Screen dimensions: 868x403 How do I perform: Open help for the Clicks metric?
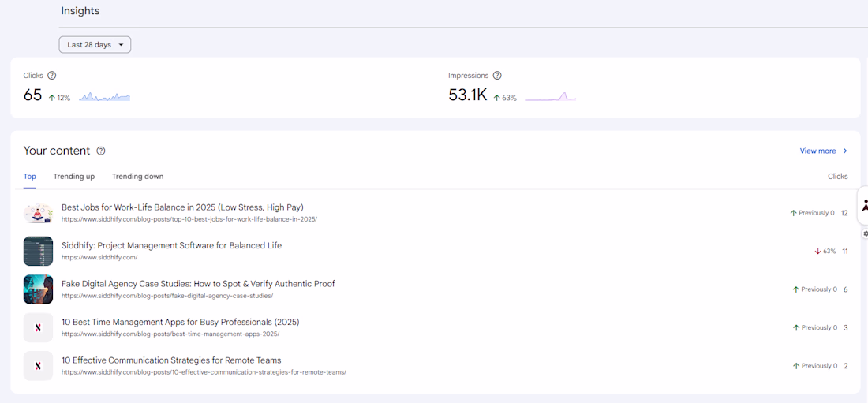(x=52, y=76)
